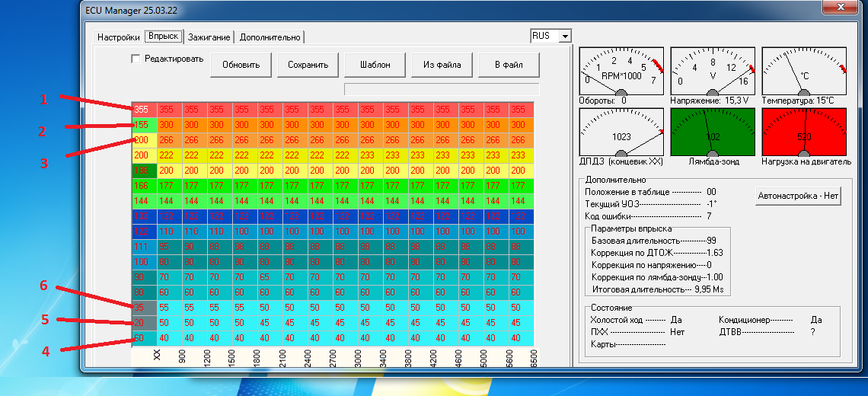This screenshot has width=868, height=396.
Task: Select the Впрыск tab
Action: click(x=163, y=36)
